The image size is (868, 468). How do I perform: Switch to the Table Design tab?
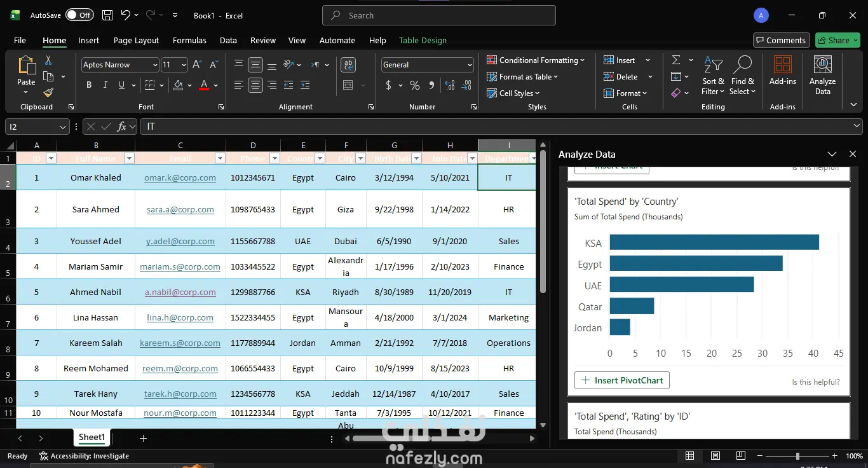point(423,40)
